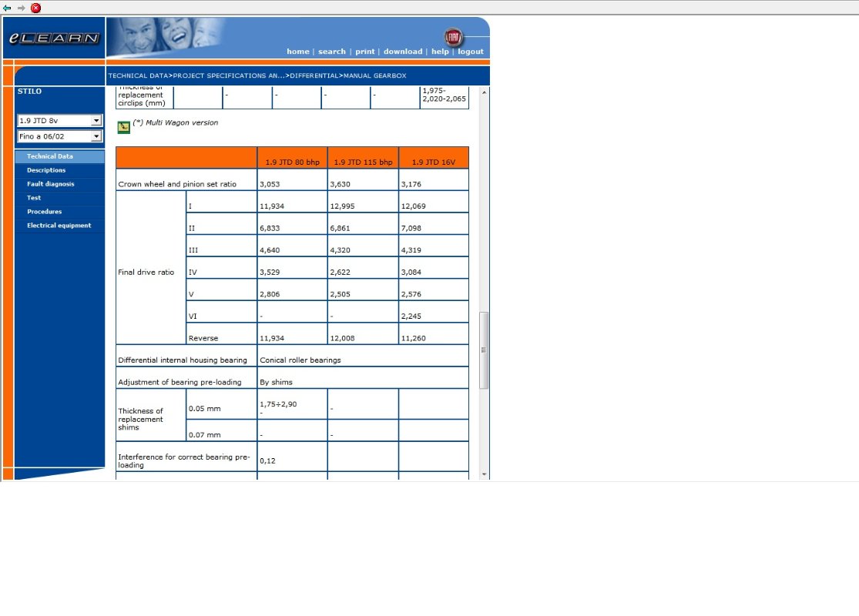859x616 pixels.
Task: Select Technical Data in sidebar menu
Action: (x=50, y=156)
